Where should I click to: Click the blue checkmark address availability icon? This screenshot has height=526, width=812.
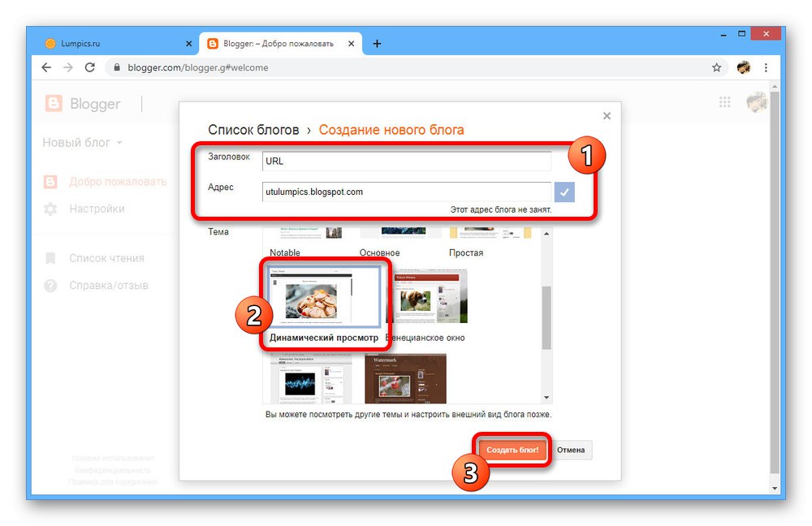click(564, 192)
